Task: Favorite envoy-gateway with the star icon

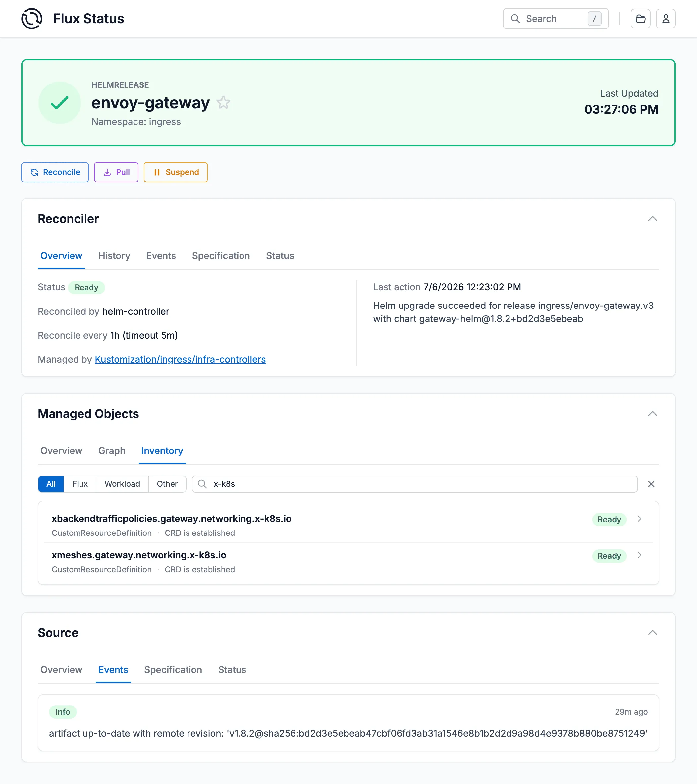Action: point(223,103)
